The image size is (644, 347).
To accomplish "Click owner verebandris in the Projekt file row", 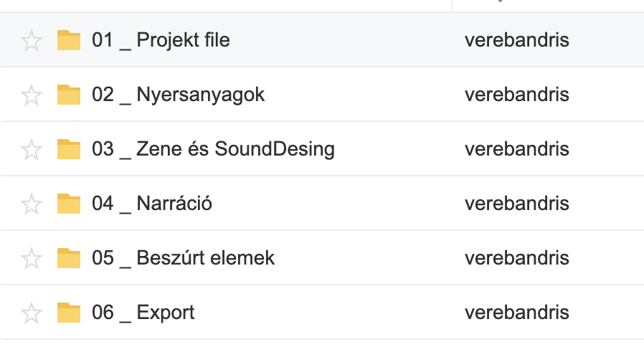I will [516, 40].
